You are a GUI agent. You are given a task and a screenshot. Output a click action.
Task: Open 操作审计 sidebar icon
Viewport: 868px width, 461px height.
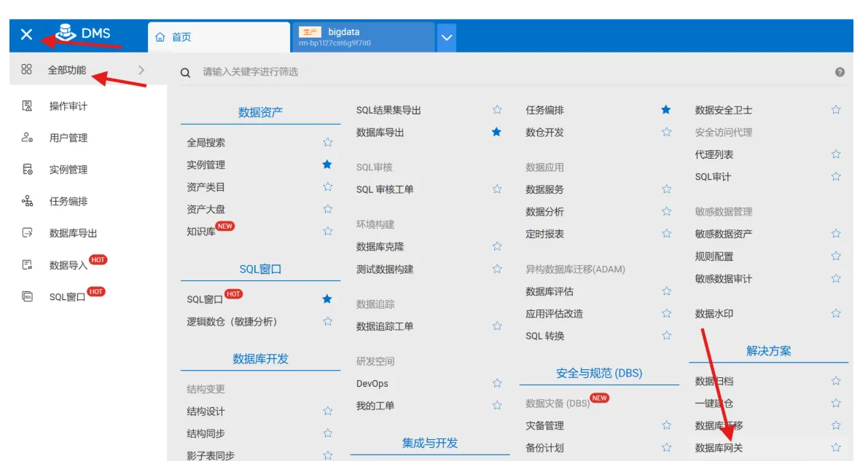(x=27, y=106)
